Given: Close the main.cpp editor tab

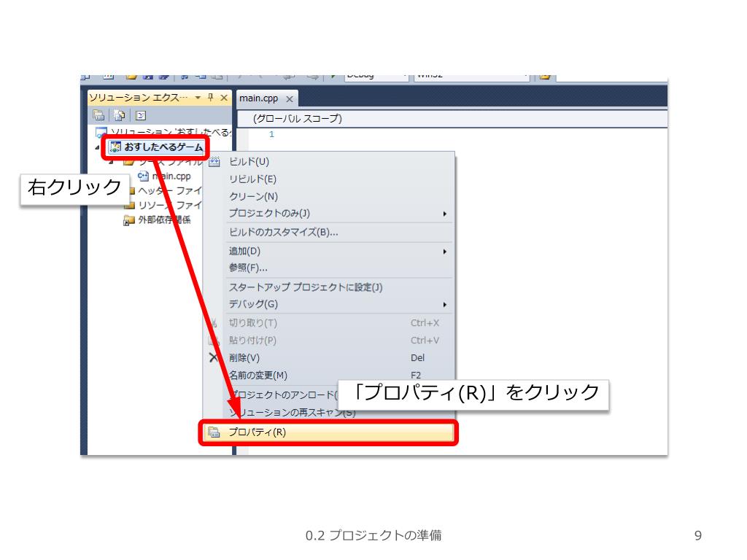Looking at the screenshot, I should click(x=289, y=99).
